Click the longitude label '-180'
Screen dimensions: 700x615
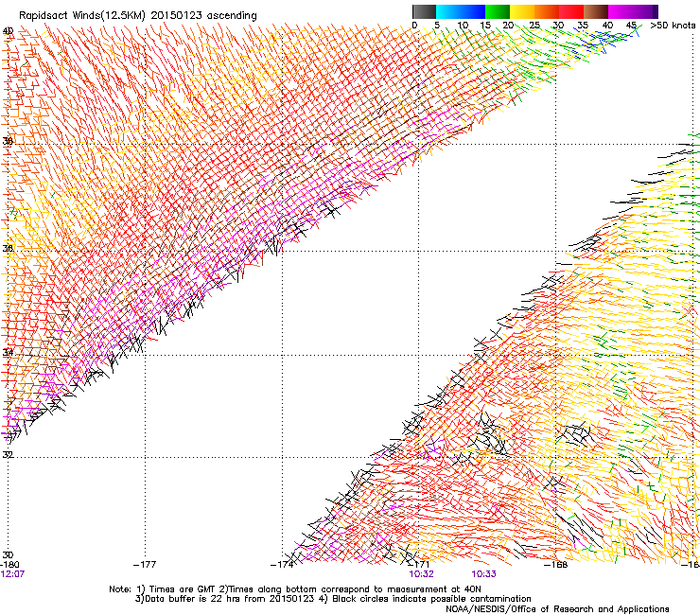[x=9, y=565]
